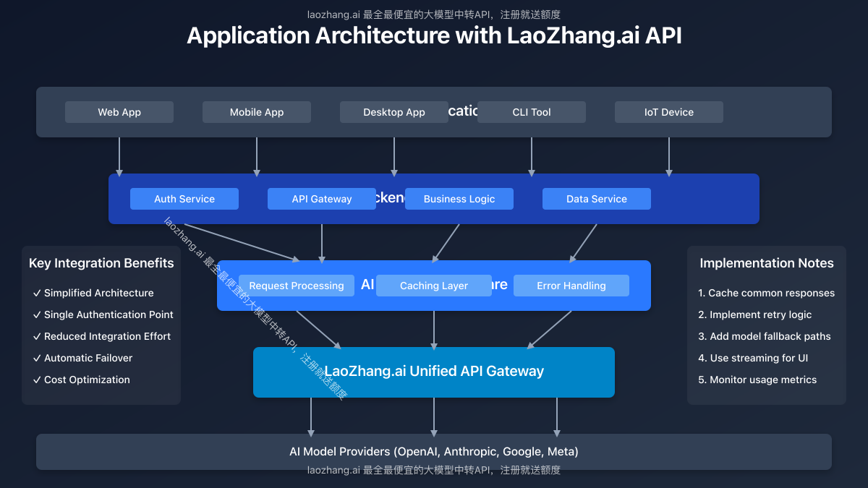Click the LaoZhang.ai Unified API Gateway box

[x=434, y=372]
